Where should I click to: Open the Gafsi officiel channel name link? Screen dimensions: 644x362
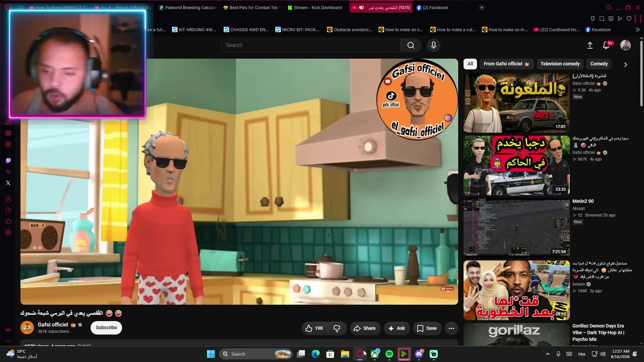(x=53, y=325)
